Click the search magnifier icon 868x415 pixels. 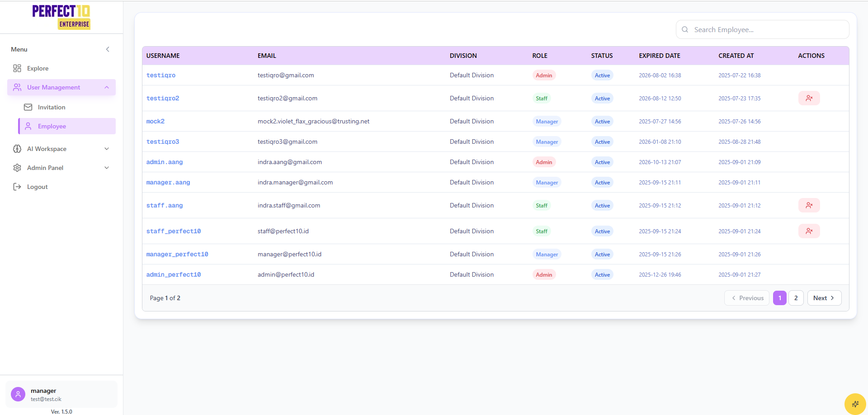click(685, 29)
